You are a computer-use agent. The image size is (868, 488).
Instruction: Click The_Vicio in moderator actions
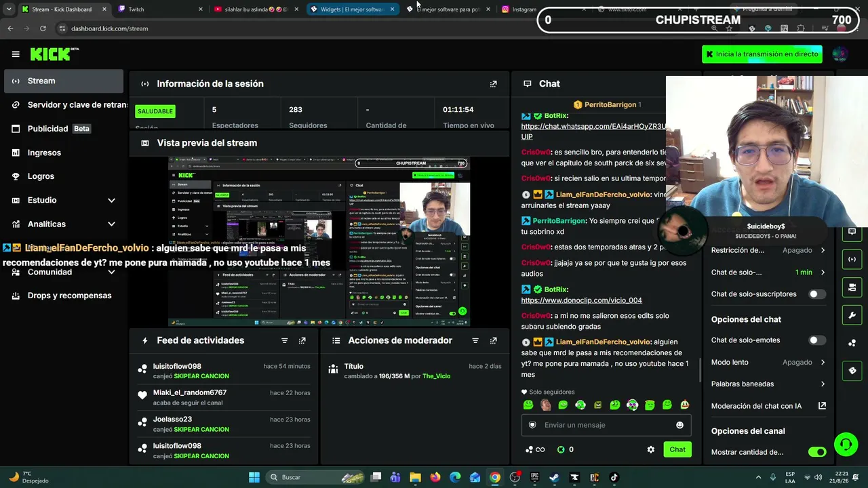coord(436,376)
